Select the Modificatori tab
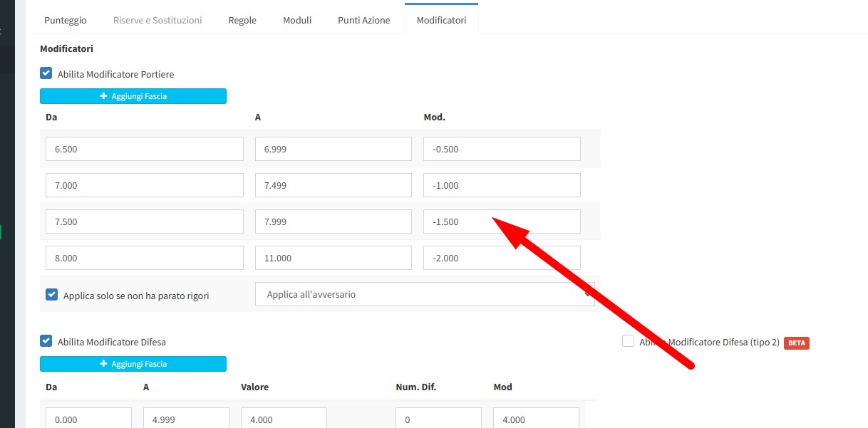Image resolution: width=868 pixels, height=428 pixels. click(x=441, y=20)
